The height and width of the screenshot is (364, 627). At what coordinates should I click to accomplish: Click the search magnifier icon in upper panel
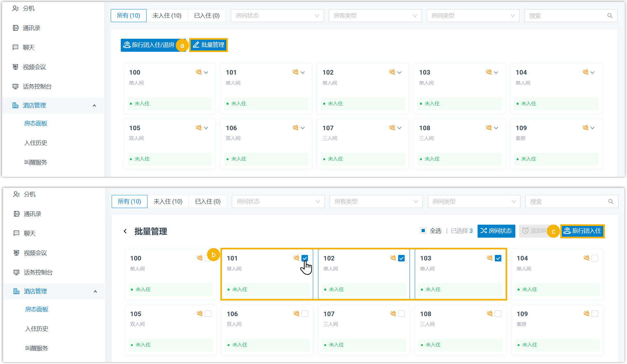coord(610,16)
